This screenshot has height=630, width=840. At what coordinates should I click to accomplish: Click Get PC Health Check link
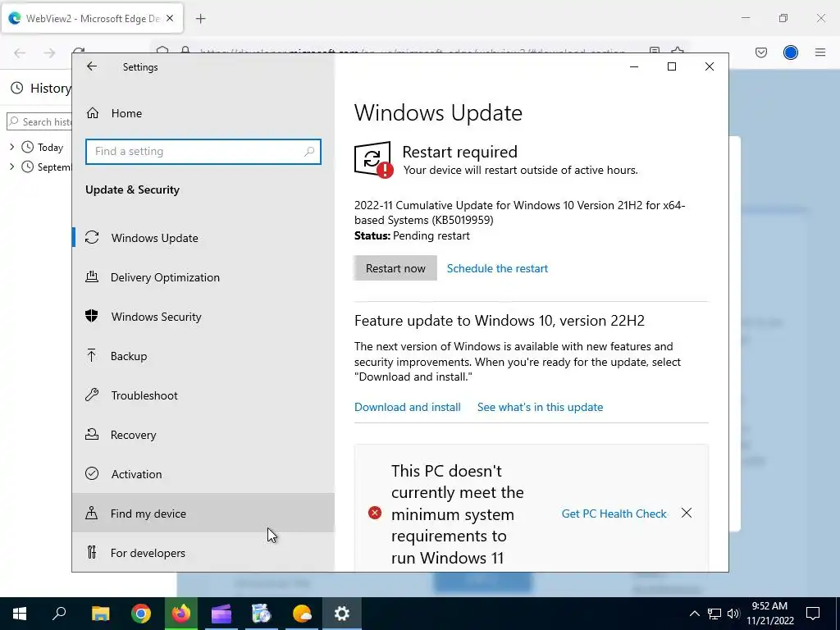pyautogui.click(x=614, y=514)
